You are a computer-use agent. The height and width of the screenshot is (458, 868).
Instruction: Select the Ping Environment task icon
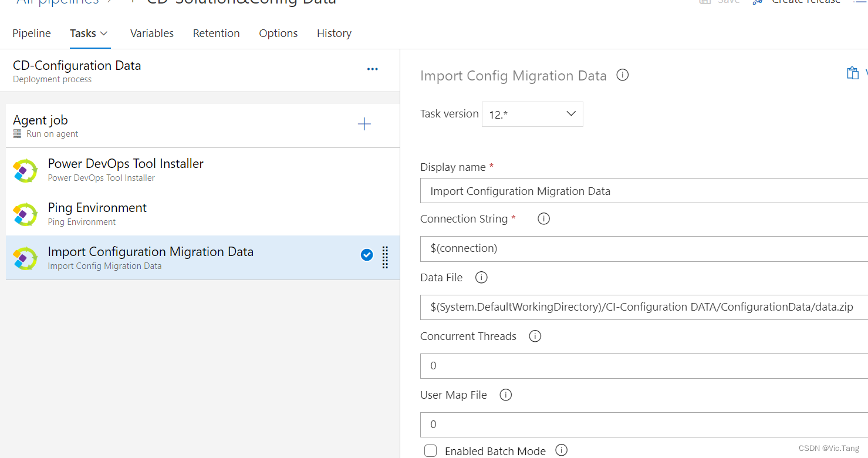pos(25,214)
